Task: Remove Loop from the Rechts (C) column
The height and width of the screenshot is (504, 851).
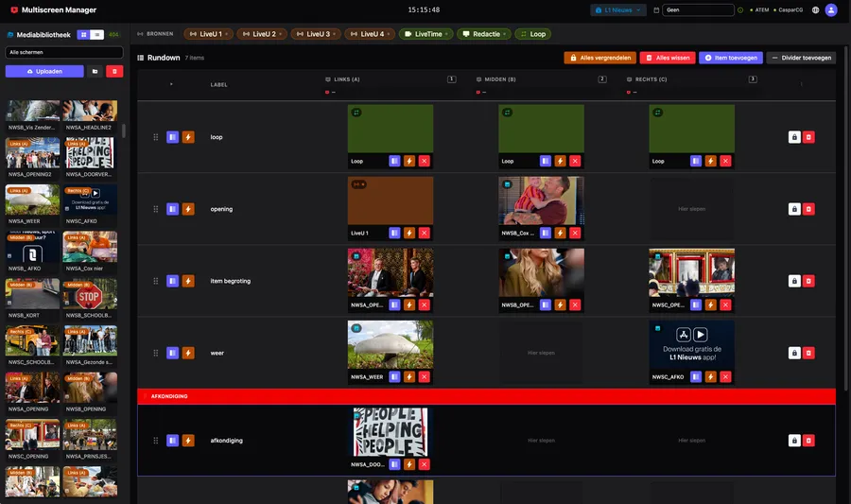Action: (725, 161)
